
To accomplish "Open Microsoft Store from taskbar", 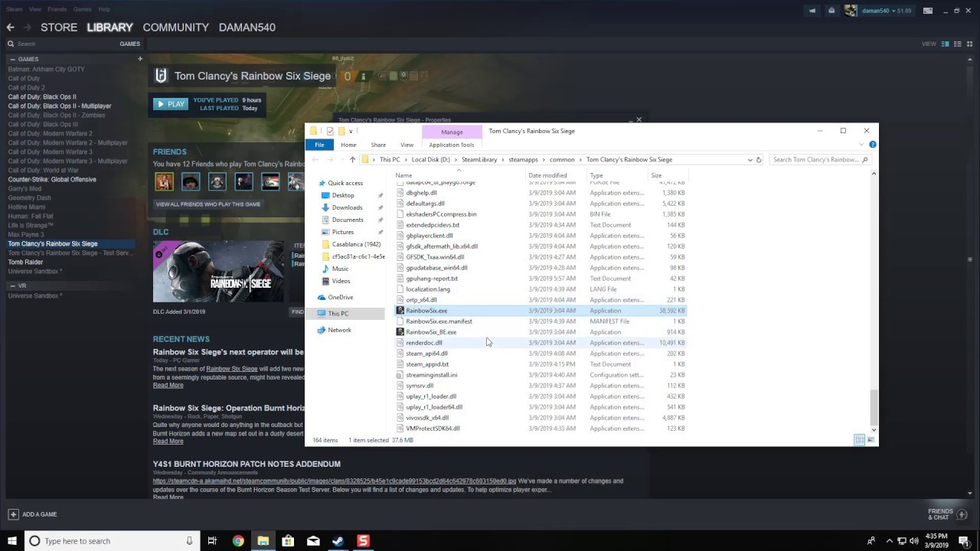I will click(x=288, y=541).
